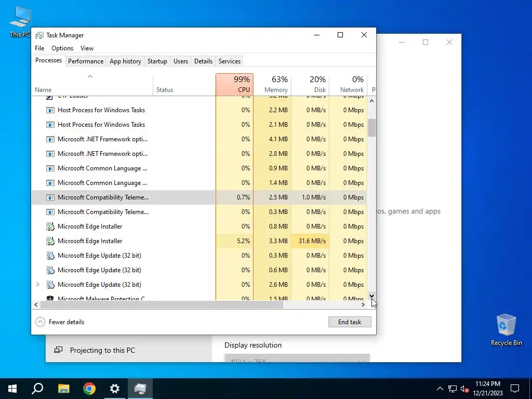Click the Task Manager taskbar icon
Screen dimensions: 532x399
tap(140, 389)
